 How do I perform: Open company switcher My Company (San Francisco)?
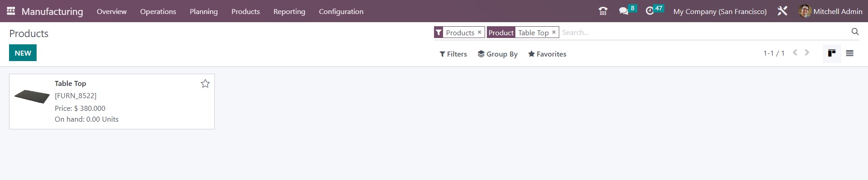pyautogui.click(x=720, y=11)
